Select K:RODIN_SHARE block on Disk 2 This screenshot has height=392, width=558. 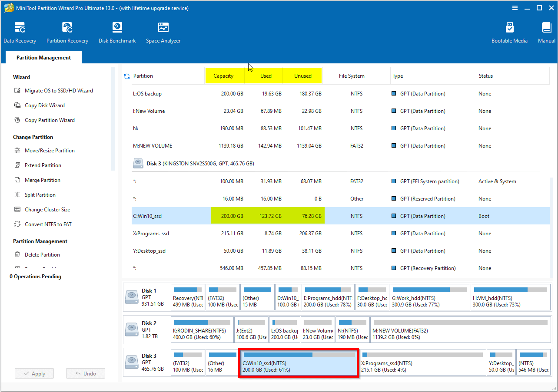[x=202, y=330]
